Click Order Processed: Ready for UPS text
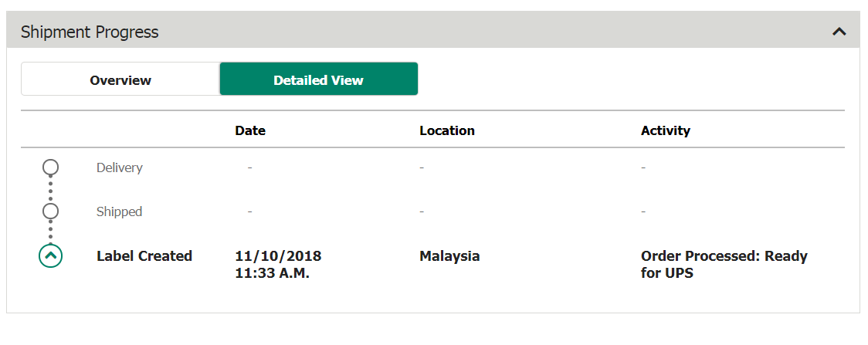This screenshot has height=345, width=868. point(724,265)
